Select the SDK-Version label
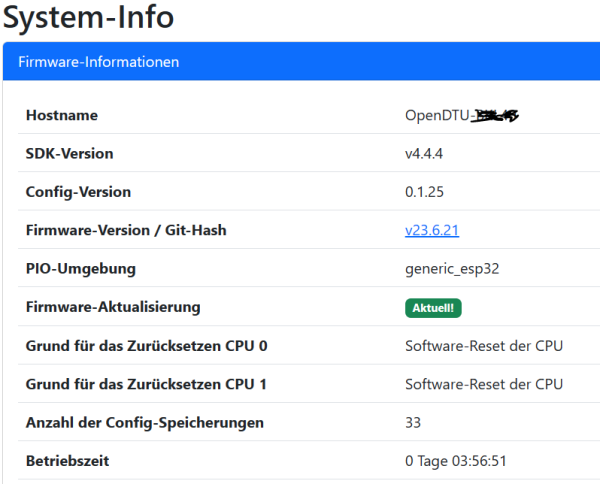Viewport: 600px width, 484px height. 70,153
